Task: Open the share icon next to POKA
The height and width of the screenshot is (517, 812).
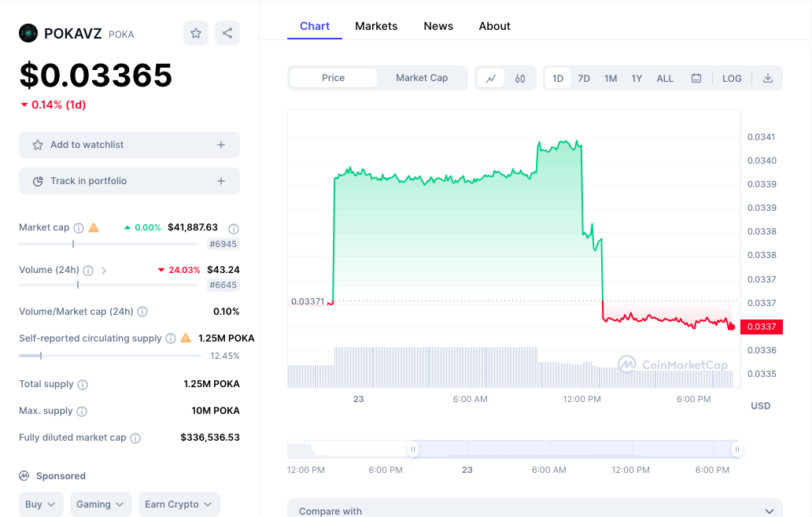Action: [227, 33]
